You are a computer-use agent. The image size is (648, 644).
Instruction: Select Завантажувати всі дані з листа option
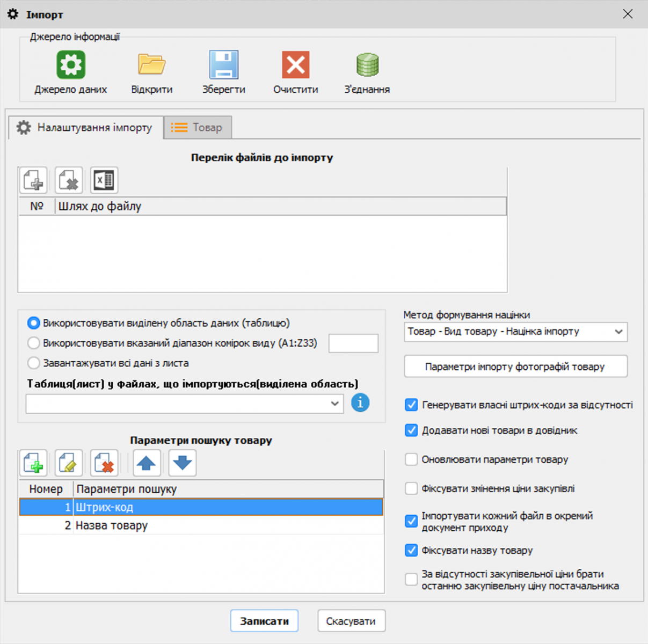point(33,363)
